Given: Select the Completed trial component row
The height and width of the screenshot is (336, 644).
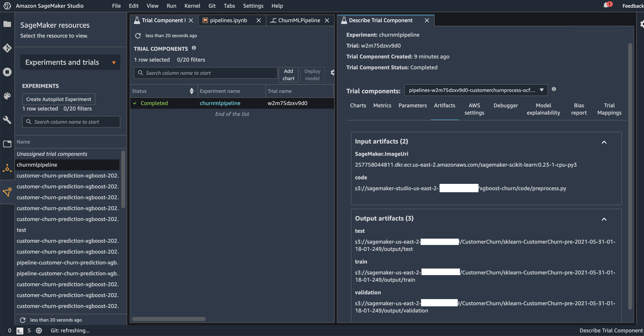Looking at the screenshot, I should tap(232, 103).
